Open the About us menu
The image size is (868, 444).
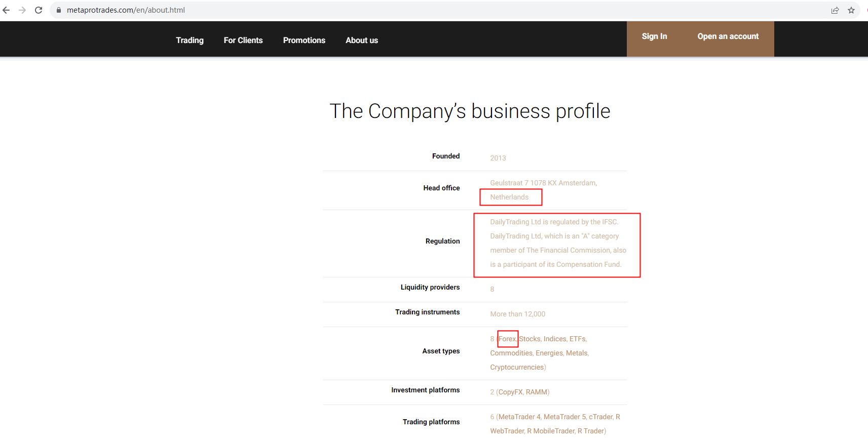point(362,41)
